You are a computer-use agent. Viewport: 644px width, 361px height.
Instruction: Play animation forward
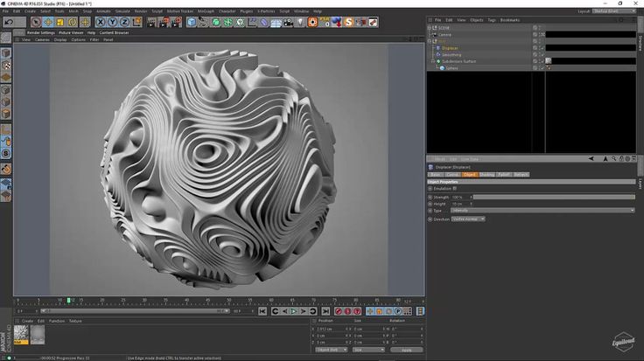(294, 311)
